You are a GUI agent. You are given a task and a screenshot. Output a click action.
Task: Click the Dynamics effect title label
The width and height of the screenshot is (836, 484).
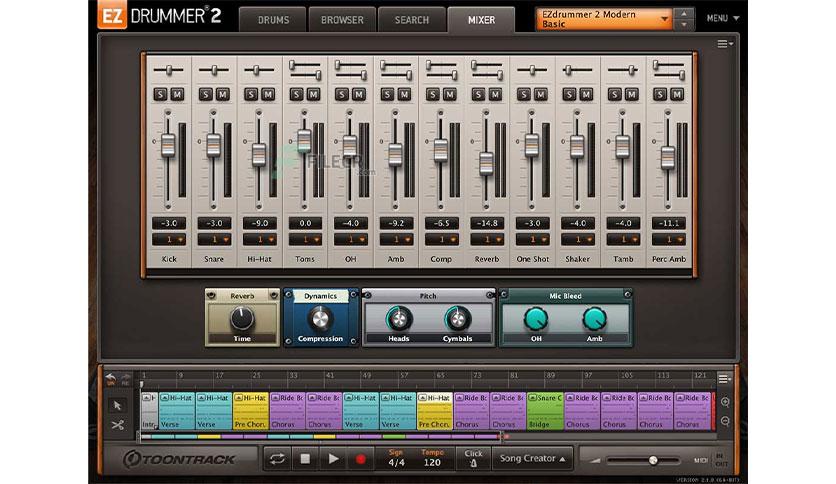(x=320, y=296)
